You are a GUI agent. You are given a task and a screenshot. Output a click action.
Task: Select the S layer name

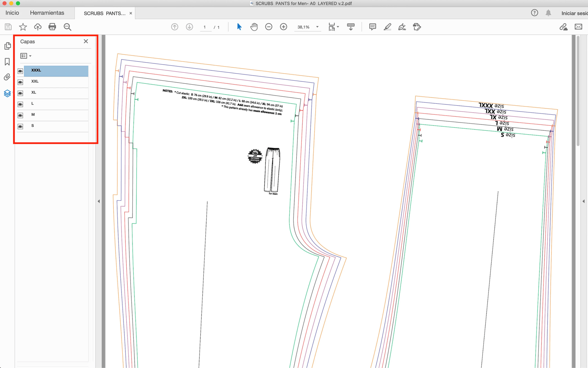[x=33, y=126]
